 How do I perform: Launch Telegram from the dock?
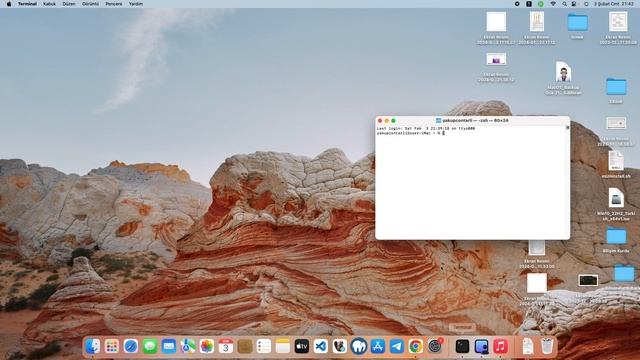coord(397,346)
